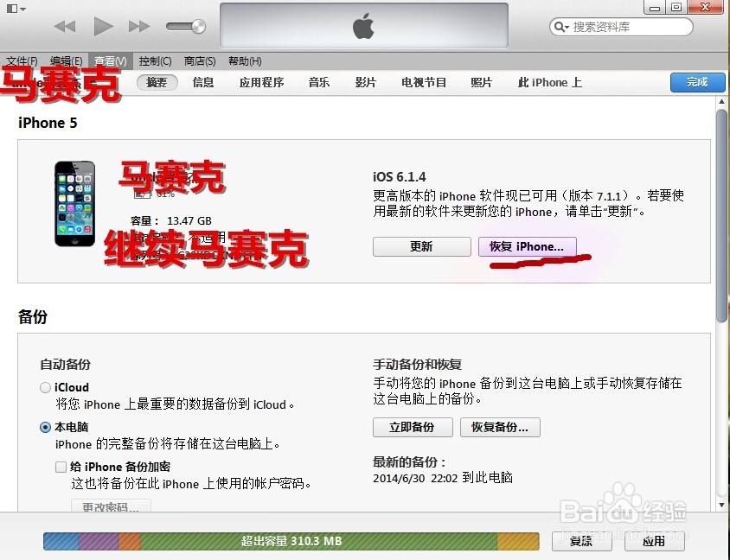Click the vertical scrollbar down arrow
This screenshot has height=560, width=730.
tap(721, 505)
